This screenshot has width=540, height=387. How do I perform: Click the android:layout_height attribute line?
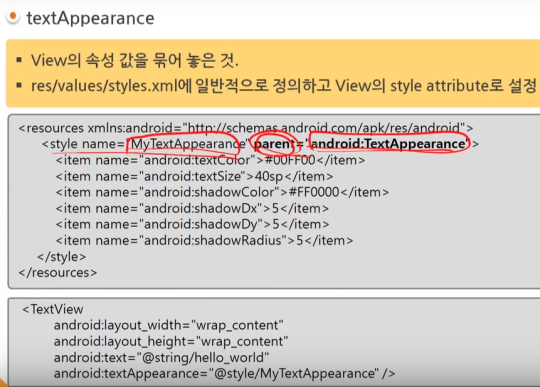[171, 342]
